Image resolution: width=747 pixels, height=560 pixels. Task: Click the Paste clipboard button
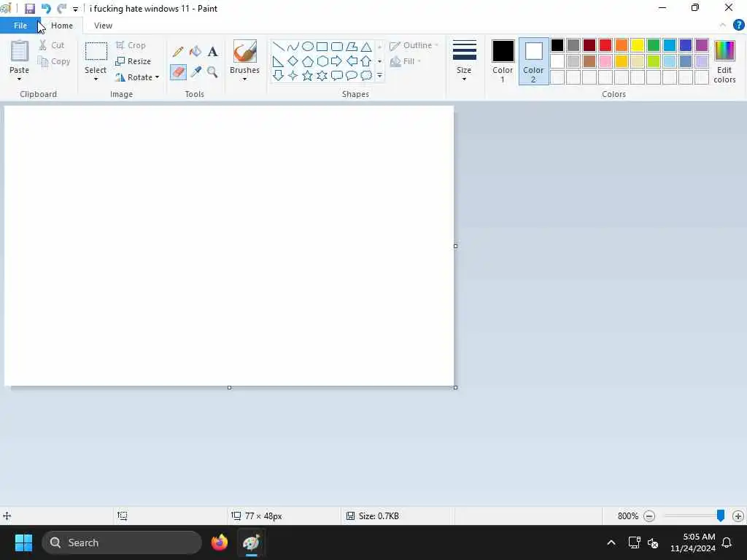pyautogui.click(x=20, y=56)
